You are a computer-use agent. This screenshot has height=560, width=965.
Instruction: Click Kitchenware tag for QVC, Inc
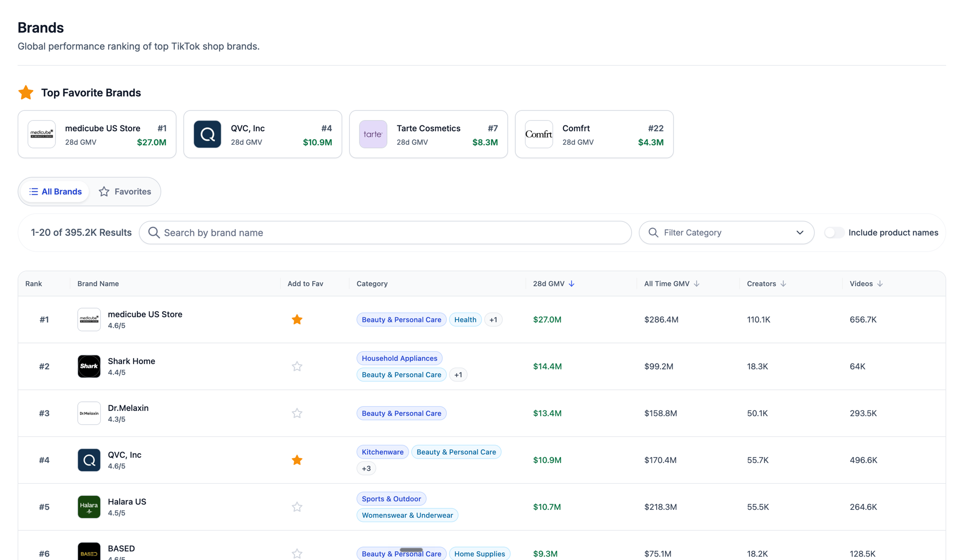coord(383,451)
